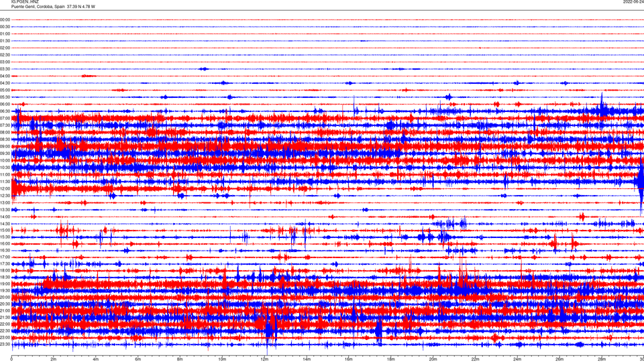
Task: Select the 04:00 trace time label
Action: 5,76
